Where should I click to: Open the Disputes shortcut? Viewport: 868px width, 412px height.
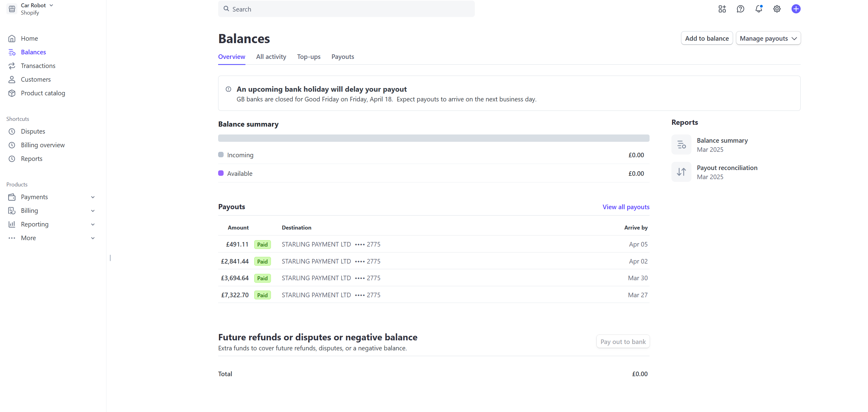click(x=33, y=131)
